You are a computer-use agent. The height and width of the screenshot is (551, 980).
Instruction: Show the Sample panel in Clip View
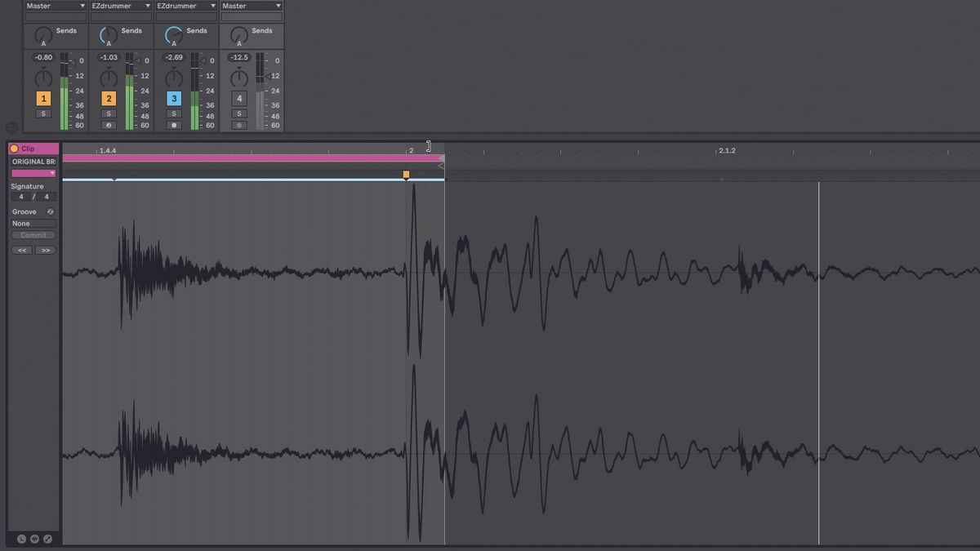[36, 539]
